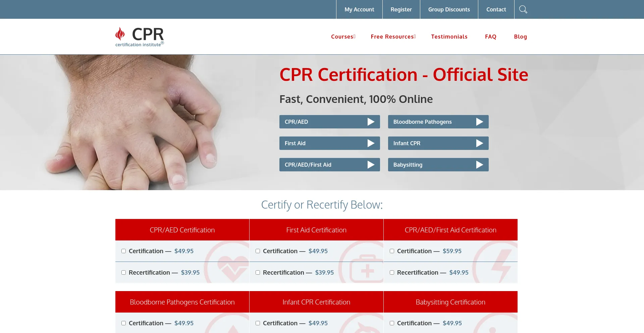Check CPR/AED Certification $49.95 checkbox

tap(123, 251)
